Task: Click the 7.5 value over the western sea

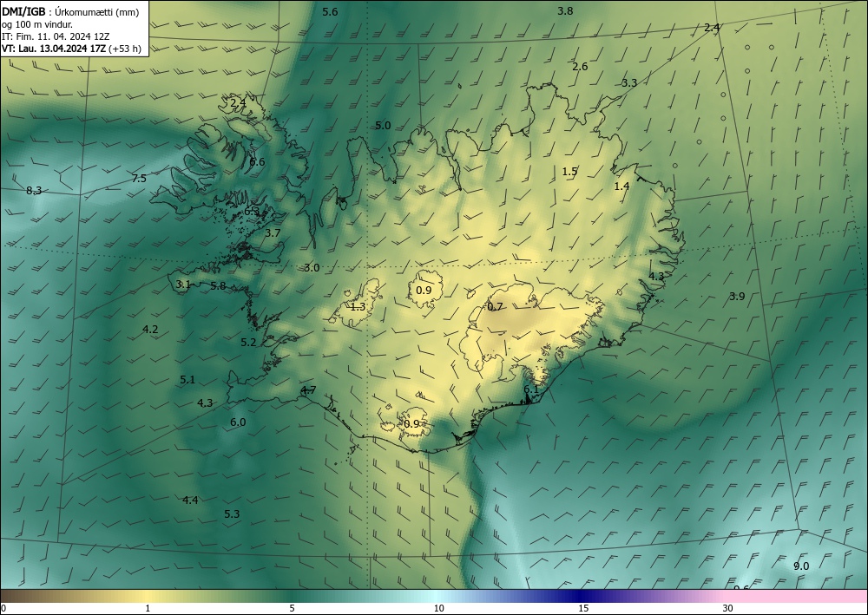Action: (x=139, y=178)
